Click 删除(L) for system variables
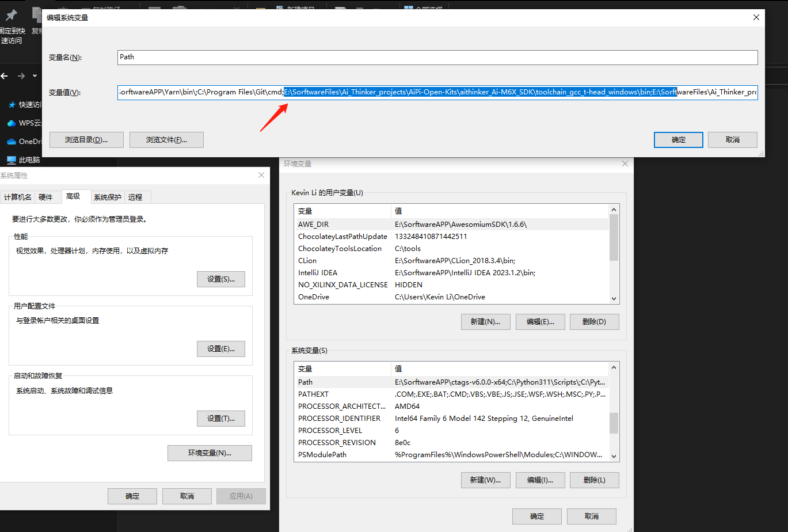Viewport: 788px width, 532px height. click(x=595, y=480)
